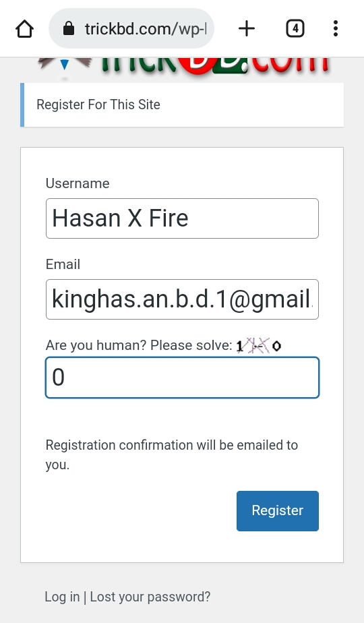Image resolution: width=364 pixels, height=623 pixels.
Task: Click the Email label
Action: point(63,264)
